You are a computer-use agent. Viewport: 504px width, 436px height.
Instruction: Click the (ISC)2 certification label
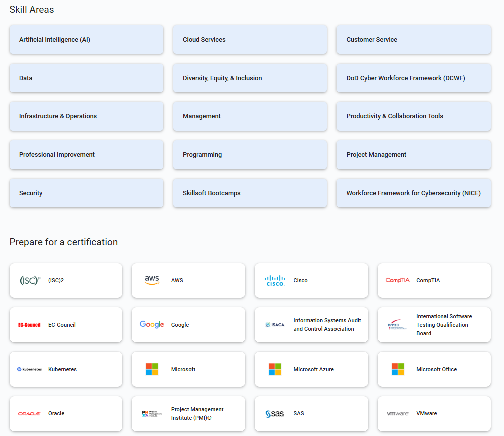tap(56, 280)
